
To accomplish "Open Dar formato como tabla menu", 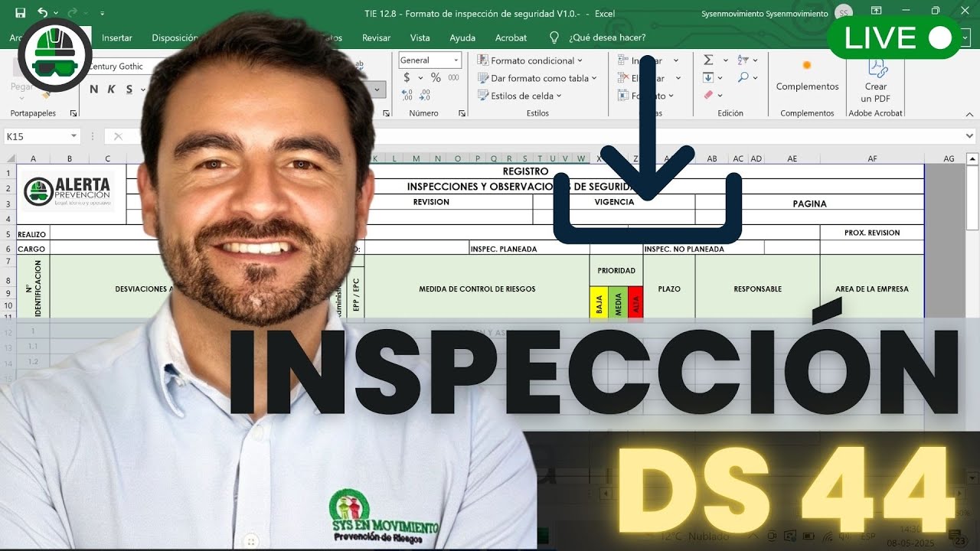I will (537, 78).
